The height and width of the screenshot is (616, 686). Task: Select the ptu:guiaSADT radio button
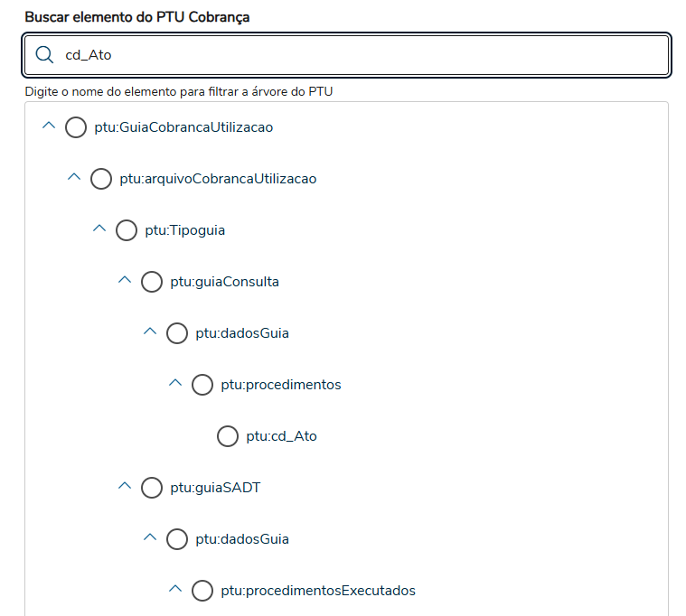(152, 488)
